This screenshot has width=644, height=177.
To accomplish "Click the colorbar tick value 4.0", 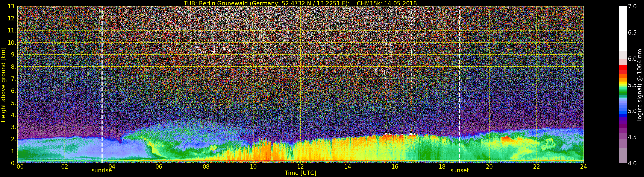I will 632,163.
